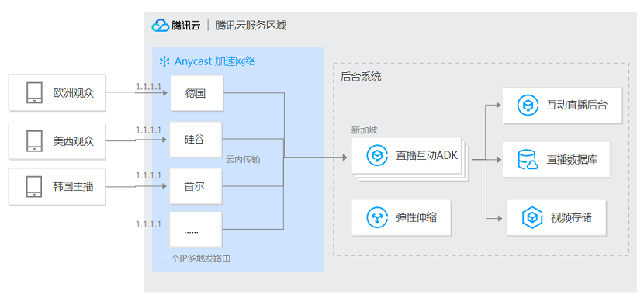The height and width of the screenshot is (298, 644).
Task: Click the Anycast 加速网络 heading
Action: 215,61
